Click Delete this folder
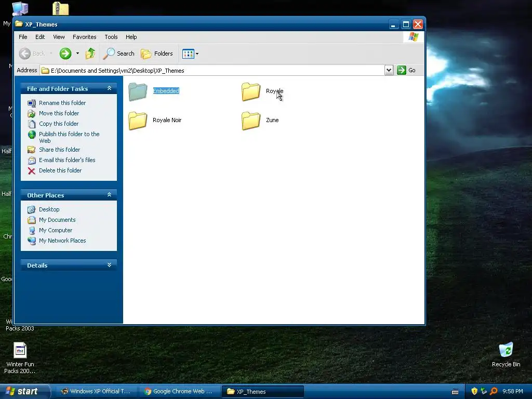The image size is (532, 399). coord(60,170)
